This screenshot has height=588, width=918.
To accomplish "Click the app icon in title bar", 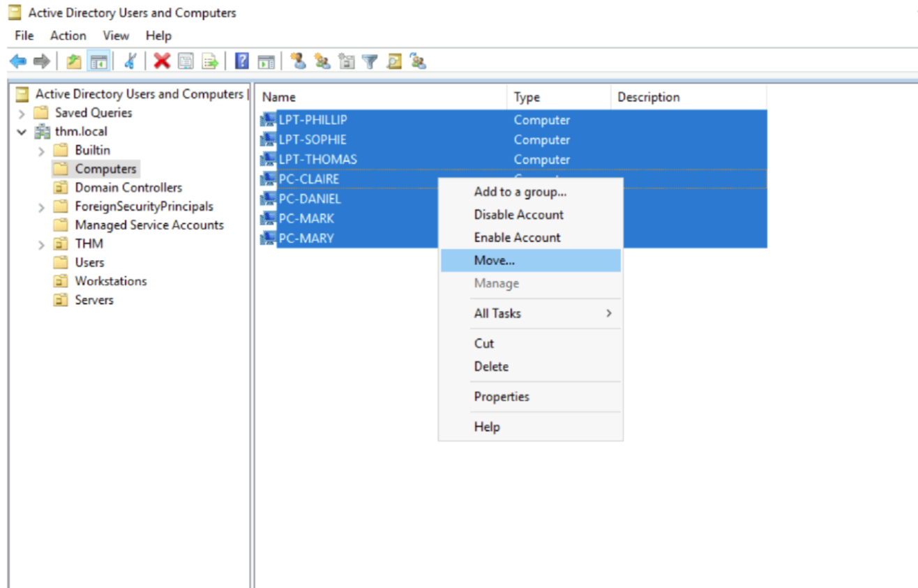I will (x=14, y=13).
